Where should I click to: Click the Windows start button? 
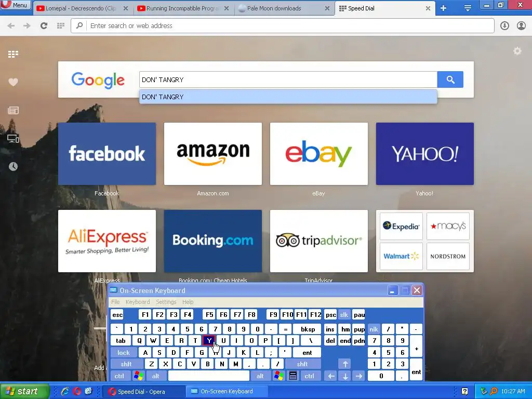[x=24, y=392]
